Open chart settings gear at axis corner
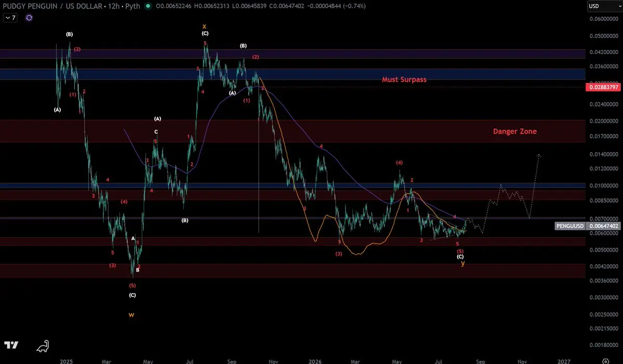623x364 pixels. coord(605,360)
